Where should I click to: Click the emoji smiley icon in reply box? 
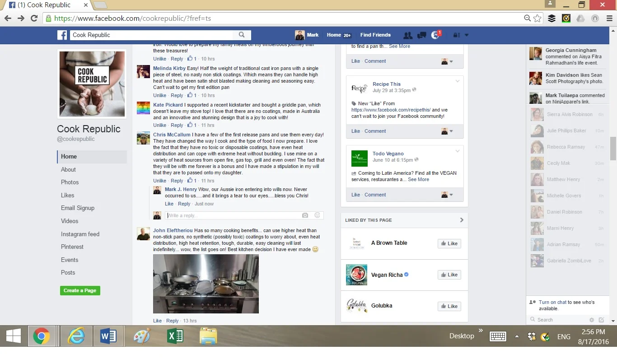coord(318,215)
